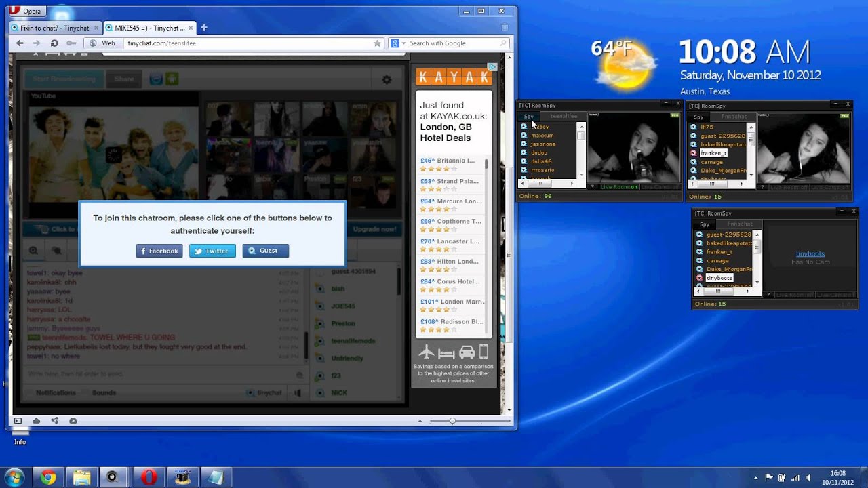Open taskbar clock showing 16:08
Screen dimensions: 868x488
click(838, 477)
